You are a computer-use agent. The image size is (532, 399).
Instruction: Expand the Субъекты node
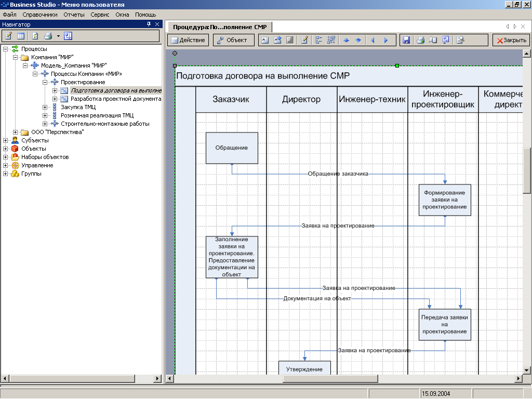[x=5, y=140]
